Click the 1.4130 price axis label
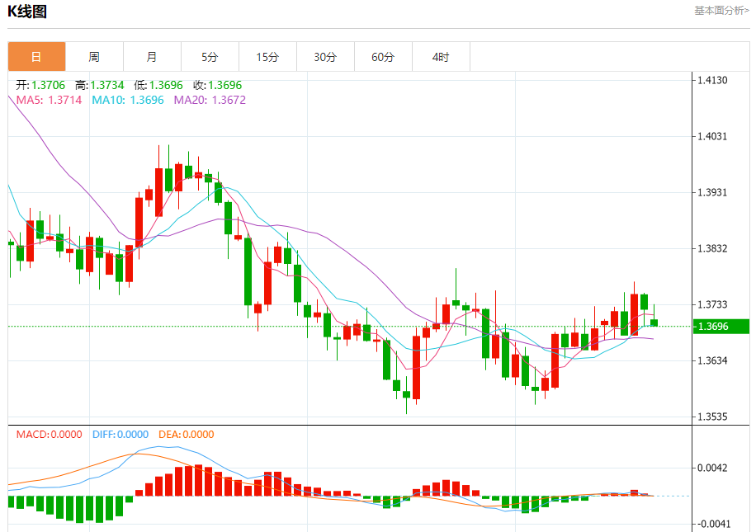 pos(712,80)
